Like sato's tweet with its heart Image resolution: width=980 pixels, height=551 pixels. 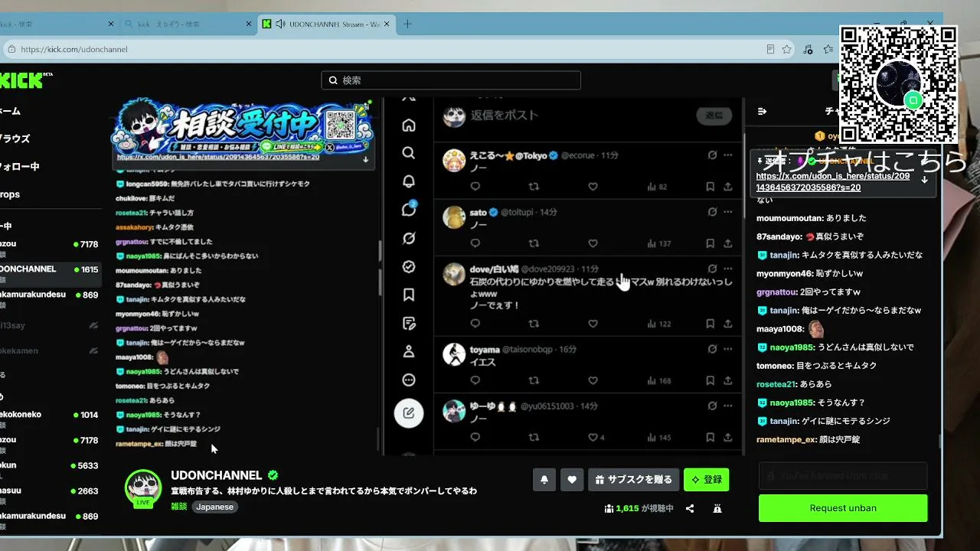593,243
